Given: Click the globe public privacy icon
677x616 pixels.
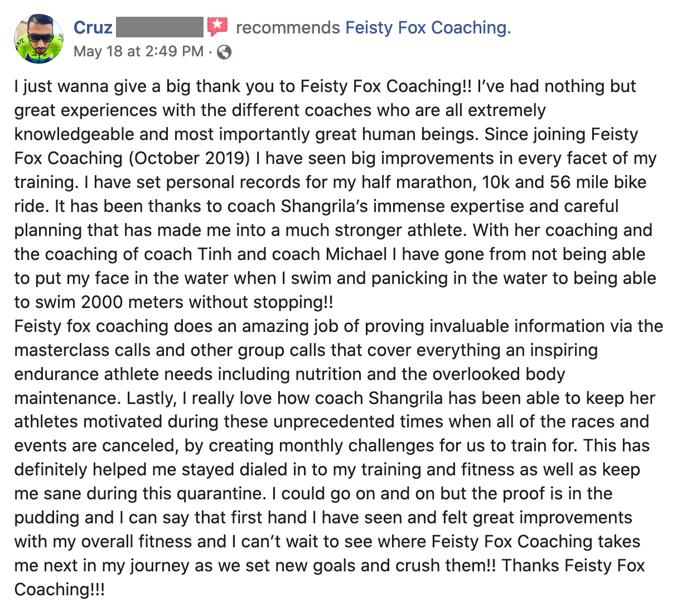Looking at the screenshot, I should (x=224, y=52).
